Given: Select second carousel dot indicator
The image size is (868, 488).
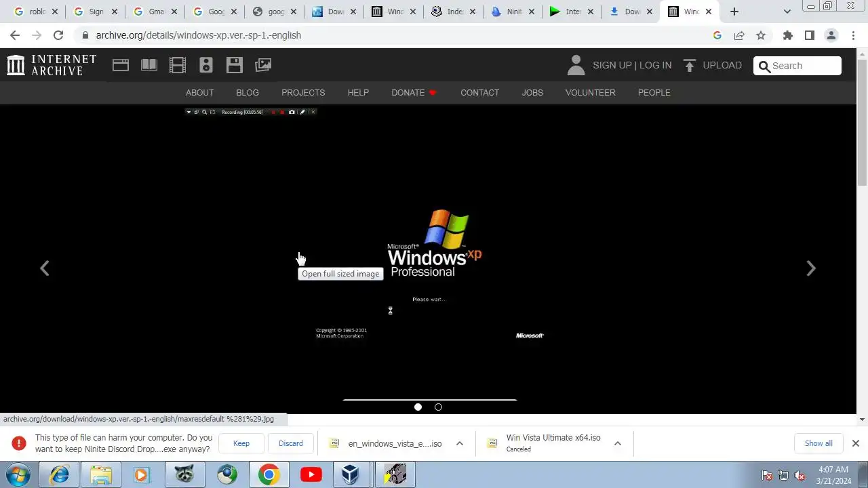Looking at the screenshot, I should tap(438, 407).
